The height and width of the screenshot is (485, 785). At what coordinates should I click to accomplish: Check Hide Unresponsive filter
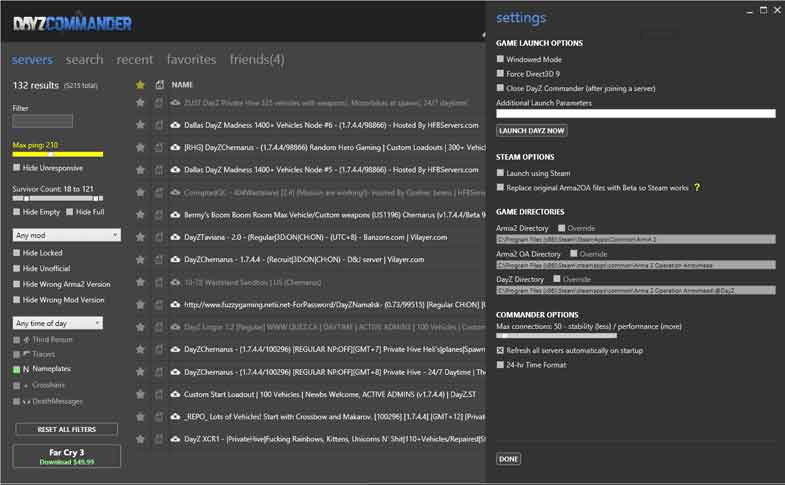[x=17, y=168]
